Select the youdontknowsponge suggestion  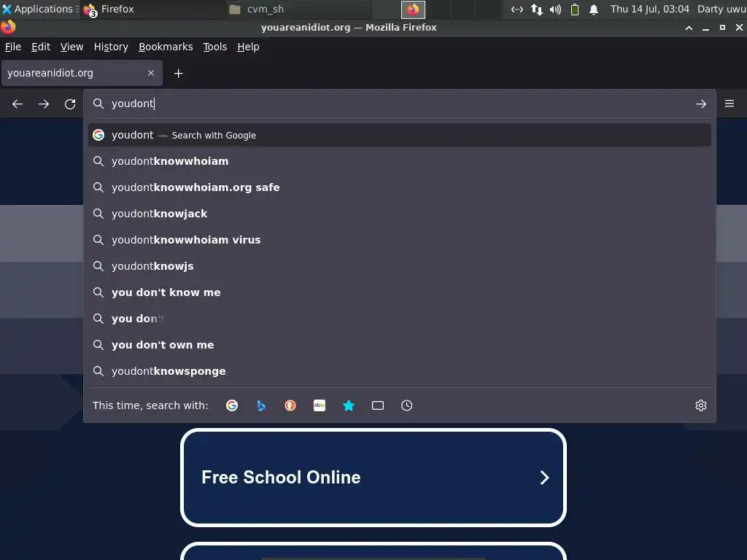click(x=399, y=371)
